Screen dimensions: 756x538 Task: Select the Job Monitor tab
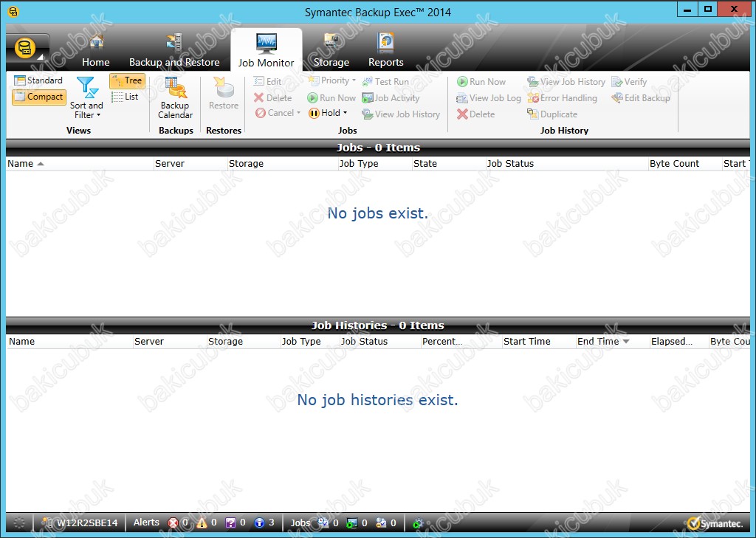coord(266,51)
